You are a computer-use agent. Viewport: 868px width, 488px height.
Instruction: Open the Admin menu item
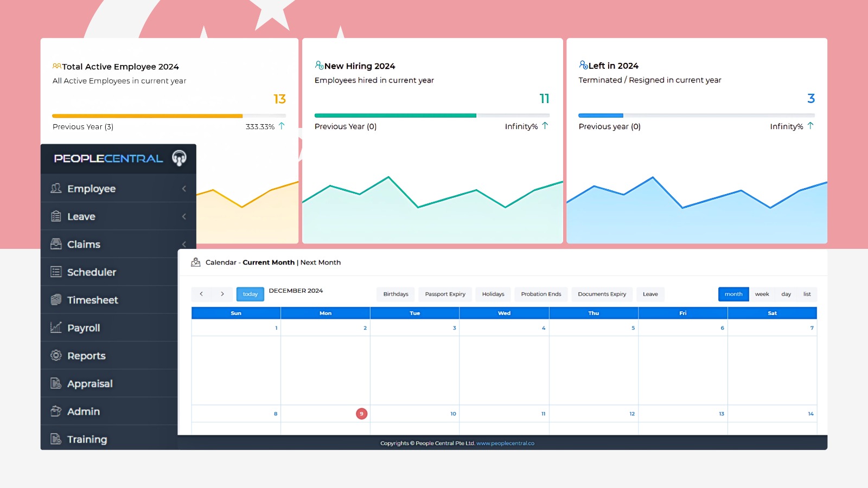[109, 411]
